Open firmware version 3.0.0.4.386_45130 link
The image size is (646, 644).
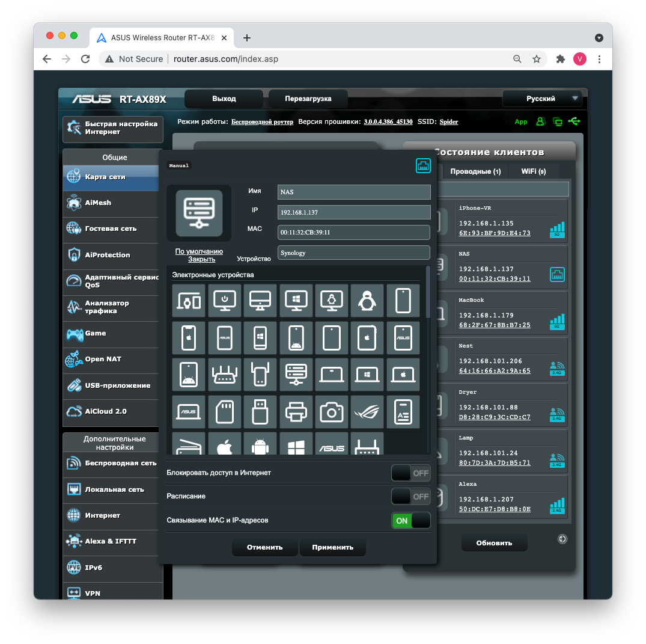tap(388, 121)
